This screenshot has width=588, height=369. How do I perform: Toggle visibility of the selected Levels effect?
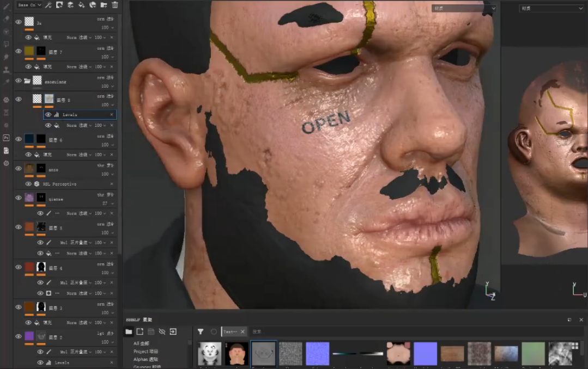(48, 115)
